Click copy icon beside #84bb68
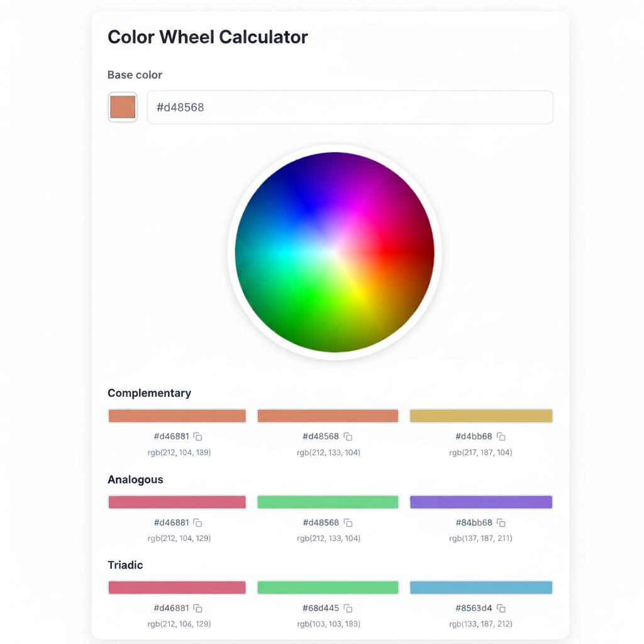644x644 pixels. pyautogui.click(x=501, y=523)
